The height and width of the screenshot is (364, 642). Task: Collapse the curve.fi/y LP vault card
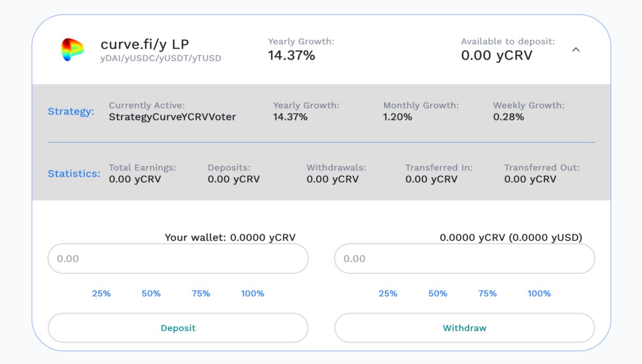click(x=576, y=50)
